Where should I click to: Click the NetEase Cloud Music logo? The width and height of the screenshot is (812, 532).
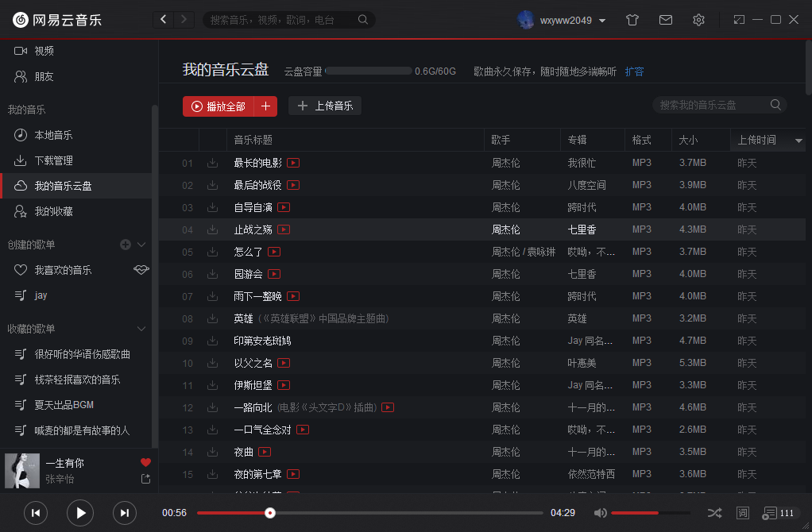[57, 20]
